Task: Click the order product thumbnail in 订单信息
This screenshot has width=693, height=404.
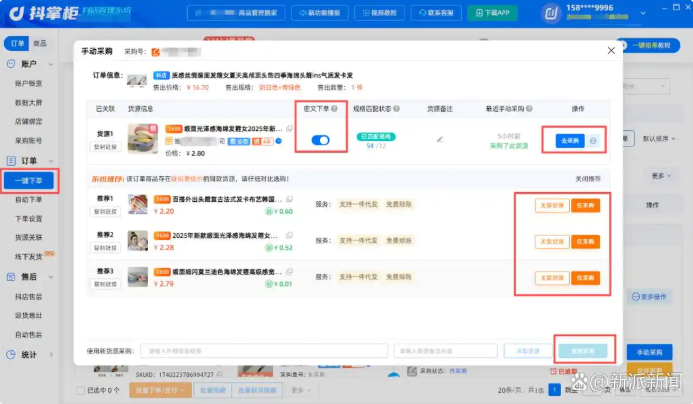Action: click(x=137, y=81)
